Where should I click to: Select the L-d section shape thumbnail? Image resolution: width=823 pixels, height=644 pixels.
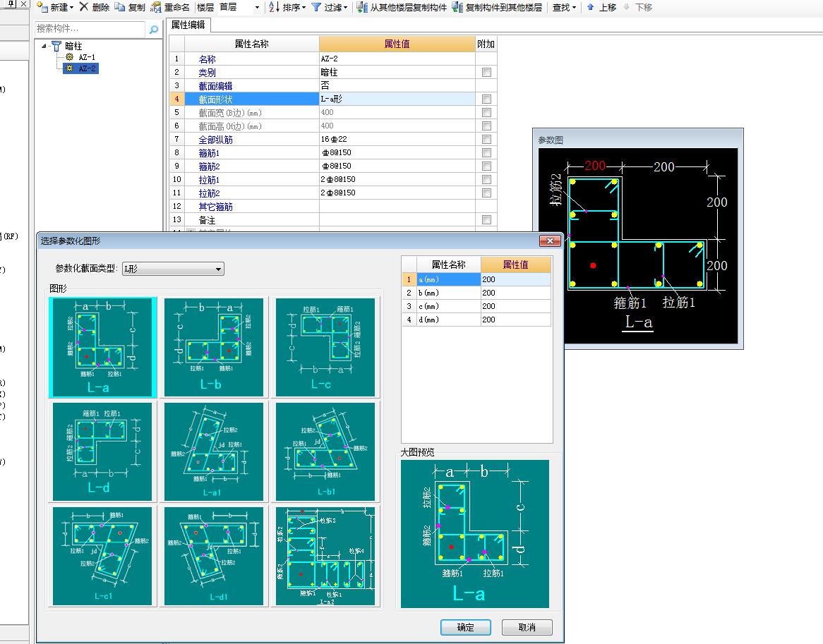102,451
